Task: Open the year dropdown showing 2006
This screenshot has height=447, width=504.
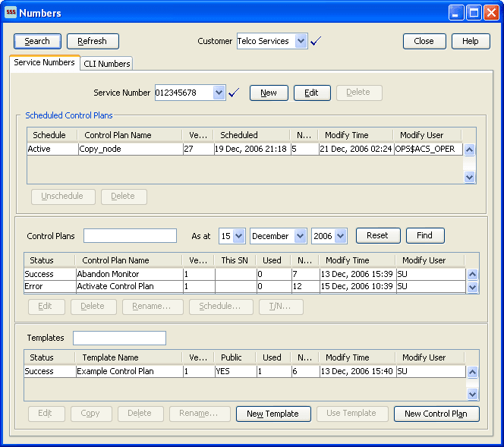Action: coord(339,236)
